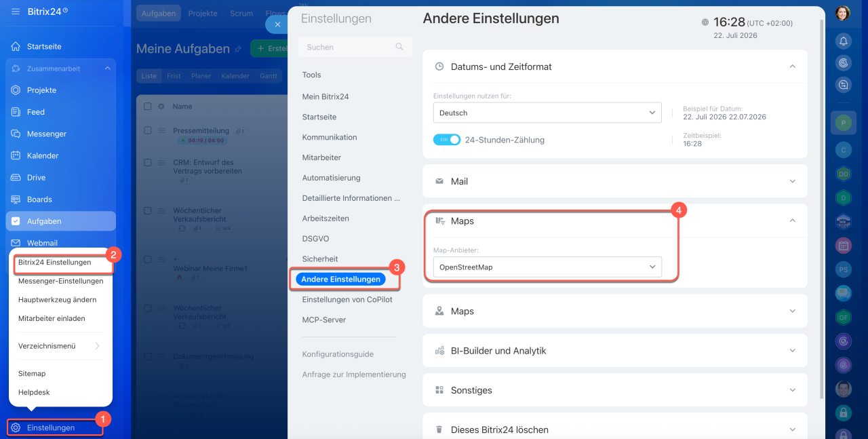The image size is (868, 439).
Task: Click the trash icon beside Dieses Bitrix24 löschen
Action: pyautogui.click(x=439, y=430)
